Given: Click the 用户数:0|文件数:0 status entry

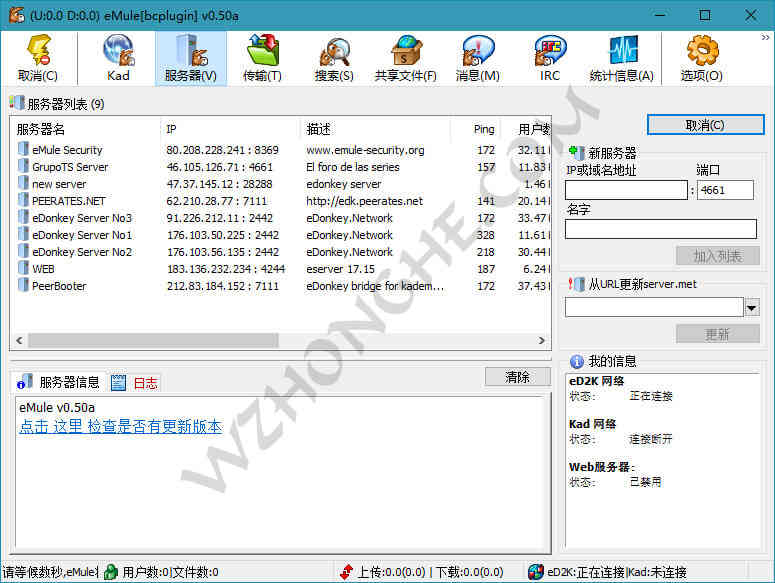Looking at the screenshot, I should point(170,572).
